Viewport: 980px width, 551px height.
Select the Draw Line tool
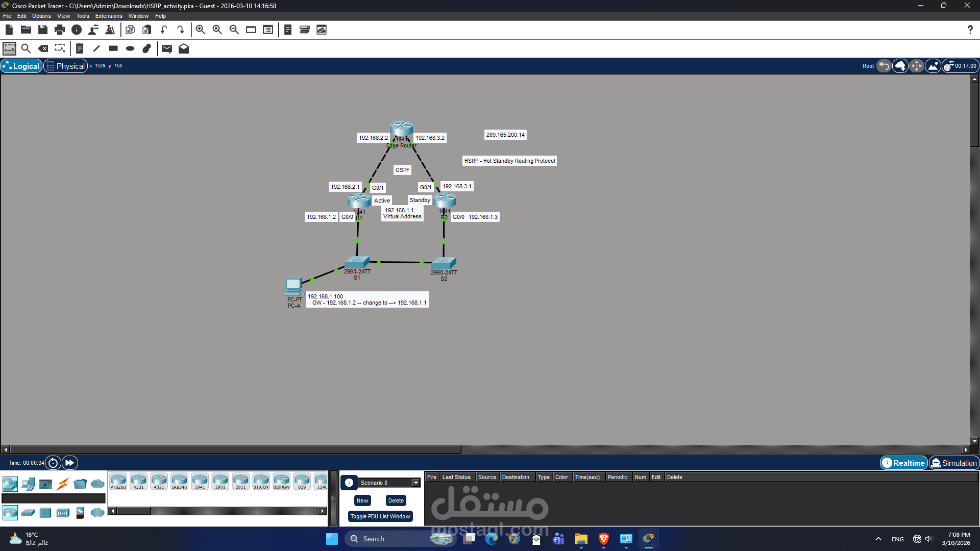click(x=96, y=48)
